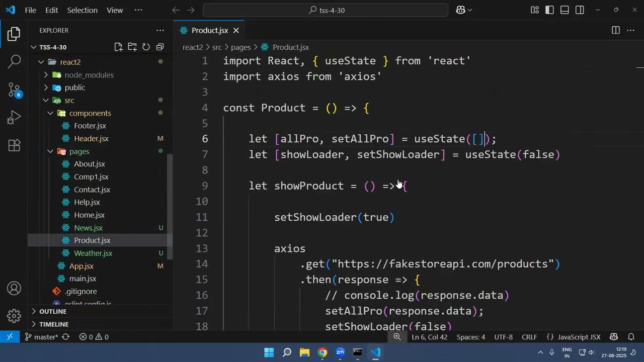The image size is (644, 362).
Task: Open Header.jsx in the file tree
Action: click(91, 139)
